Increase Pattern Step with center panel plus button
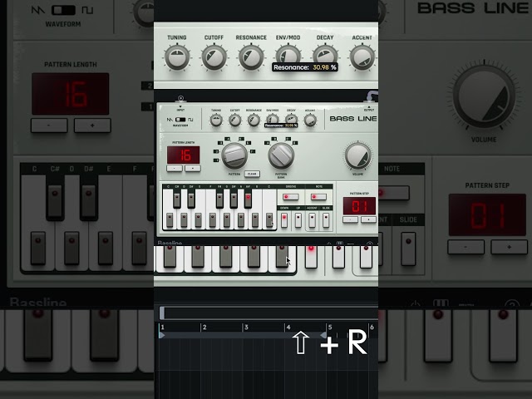 coord(368,219)
